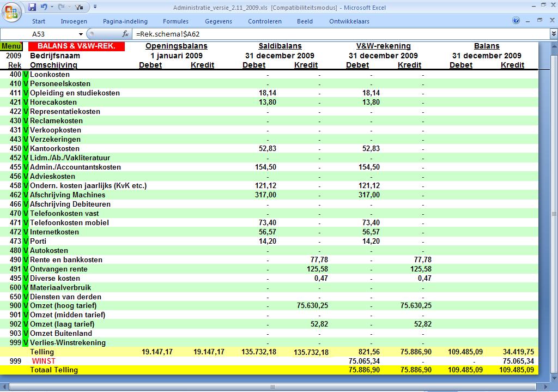Open the Office button menu

pos(11,10)
